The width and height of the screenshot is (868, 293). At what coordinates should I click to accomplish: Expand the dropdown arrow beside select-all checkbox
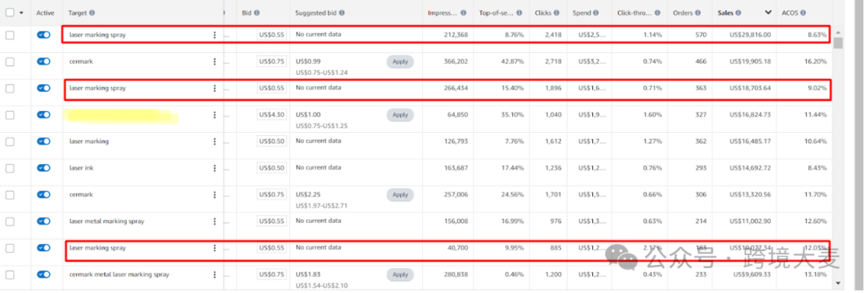(21, 12)
